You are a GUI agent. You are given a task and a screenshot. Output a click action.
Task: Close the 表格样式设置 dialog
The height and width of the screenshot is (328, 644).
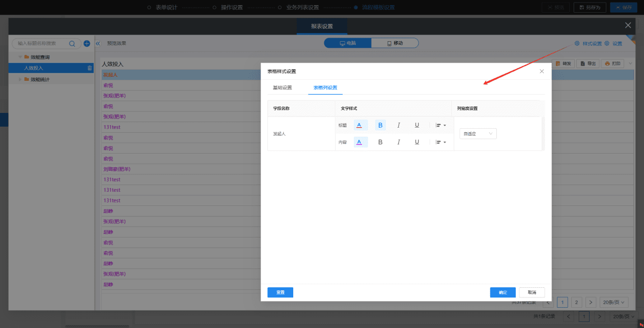pyautogui.click(x=542, y=72)
